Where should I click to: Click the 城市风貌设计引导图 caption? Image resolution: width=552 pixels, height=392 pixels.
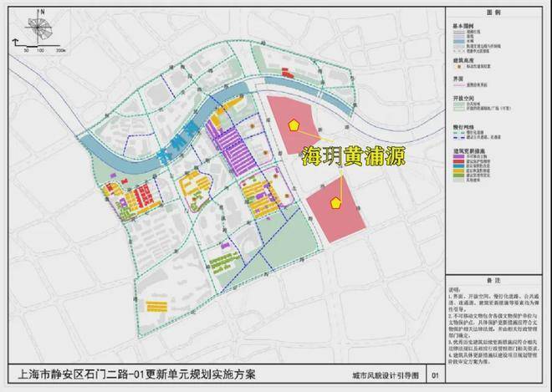coord(385,375)
